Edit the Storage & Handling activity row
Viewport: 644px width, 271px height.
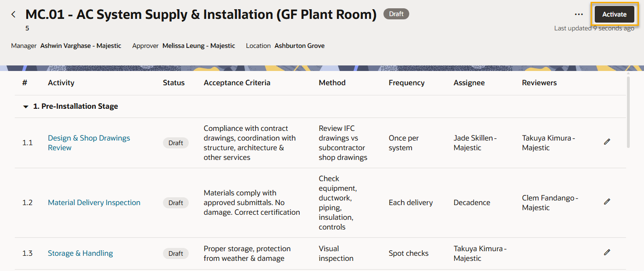click(x=607, y=253)
